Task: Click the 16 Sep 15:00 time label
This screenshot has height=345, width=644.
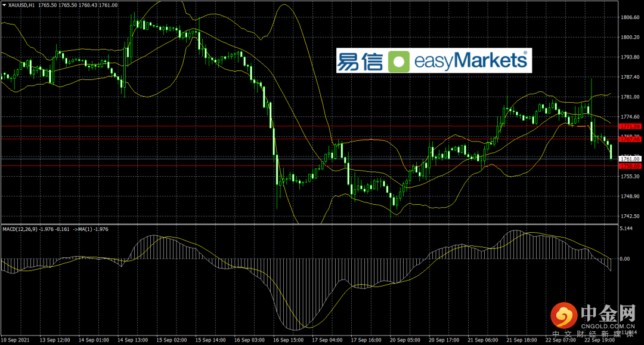Action: [290, 340]
